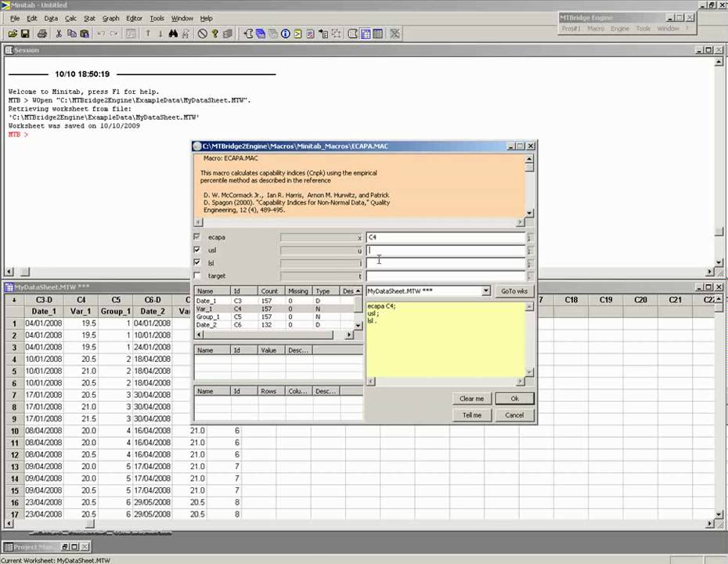Image resolution: width=728 pixels, height=564 pixels.
Task: Open the Stat menu
Action: coord(89,18)
